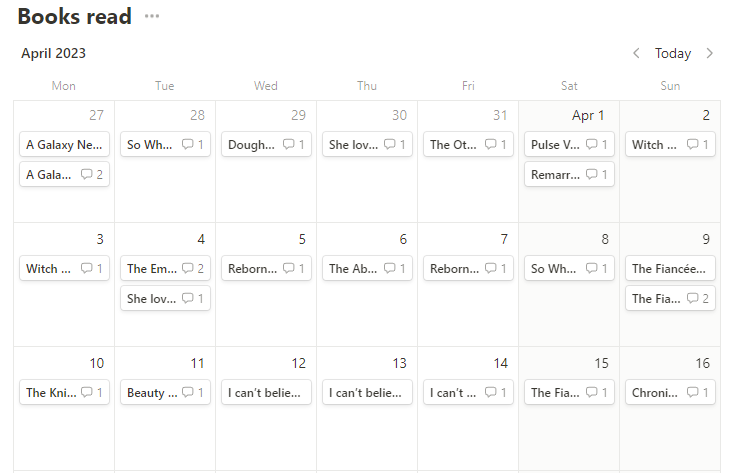Viewport: 732px width, 473px height.
Task: Open The Fiancée... entry on April 9
Action: [x=670, y=268]
